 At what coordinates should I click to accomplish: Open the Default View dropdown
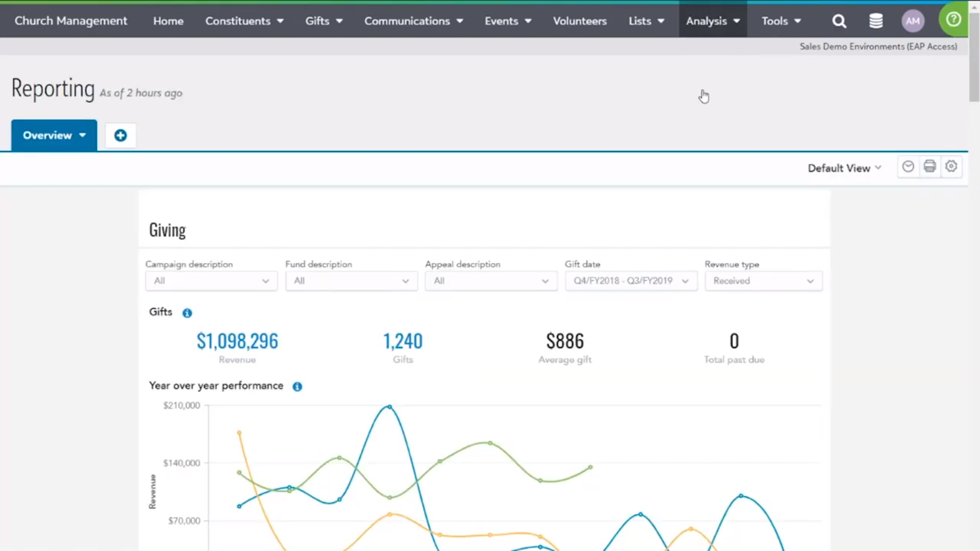pos(845,168)
